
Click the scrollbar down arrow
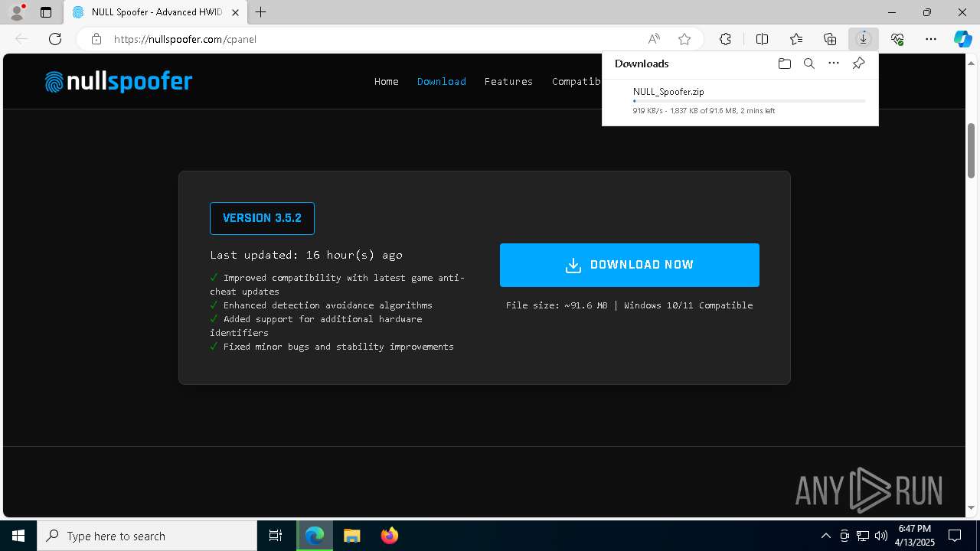click(x=971, y=507)
